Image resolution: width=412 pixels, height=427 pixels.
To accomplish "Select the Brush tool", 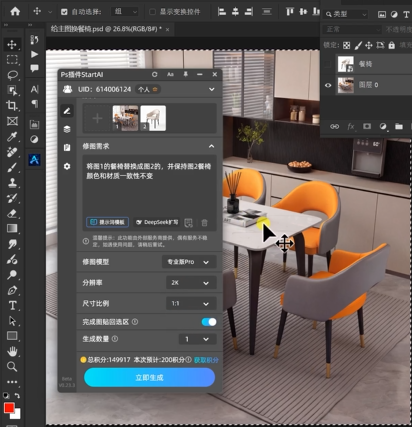I will coord(12,167).
